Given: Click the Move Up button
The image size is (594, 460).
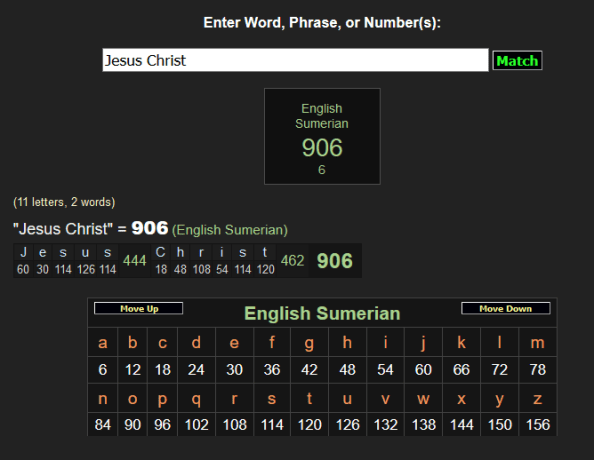Looking at the screenshot, I should pyautogui.click(x=139, y=308).
